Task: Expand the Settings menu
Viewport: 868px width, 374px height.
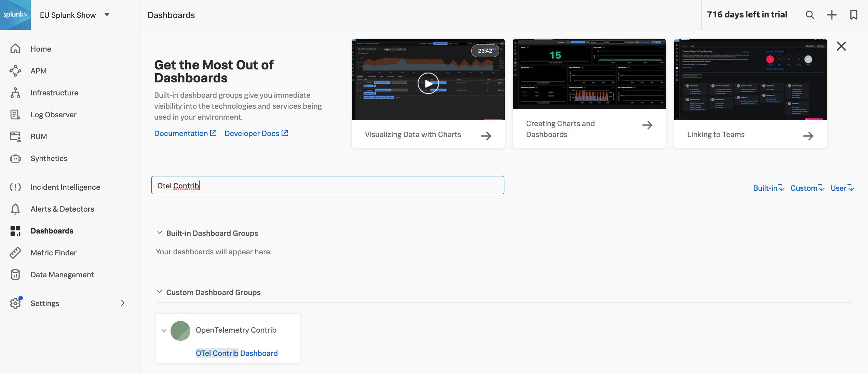Action: (x=45, y=303)
